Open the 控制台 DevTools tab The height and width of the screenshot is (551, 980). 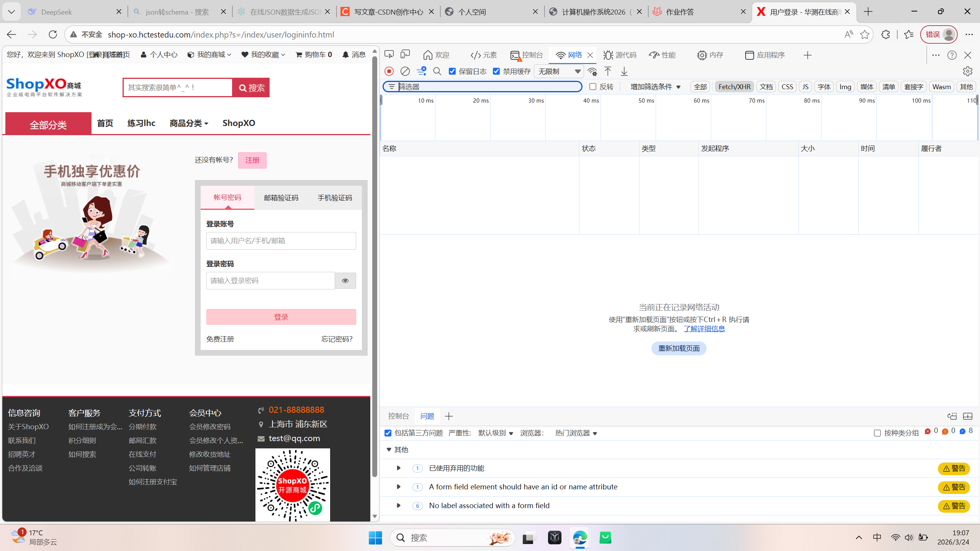click(527, 55)
